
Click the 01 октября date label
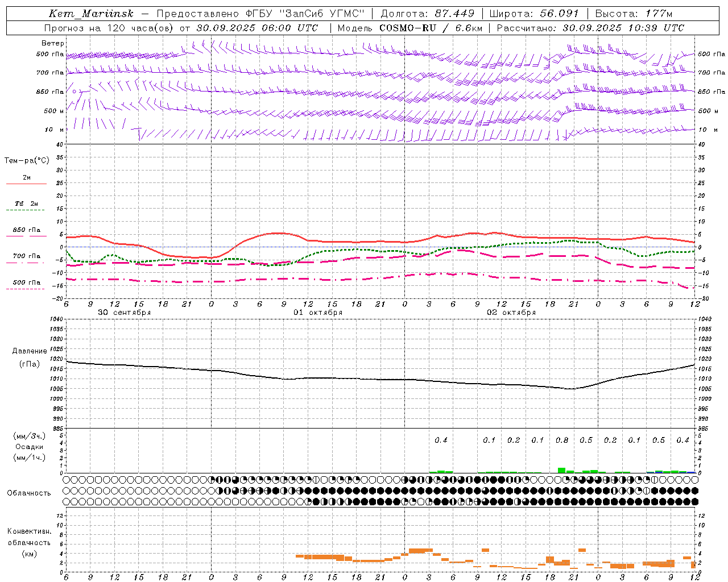[318, 313]
